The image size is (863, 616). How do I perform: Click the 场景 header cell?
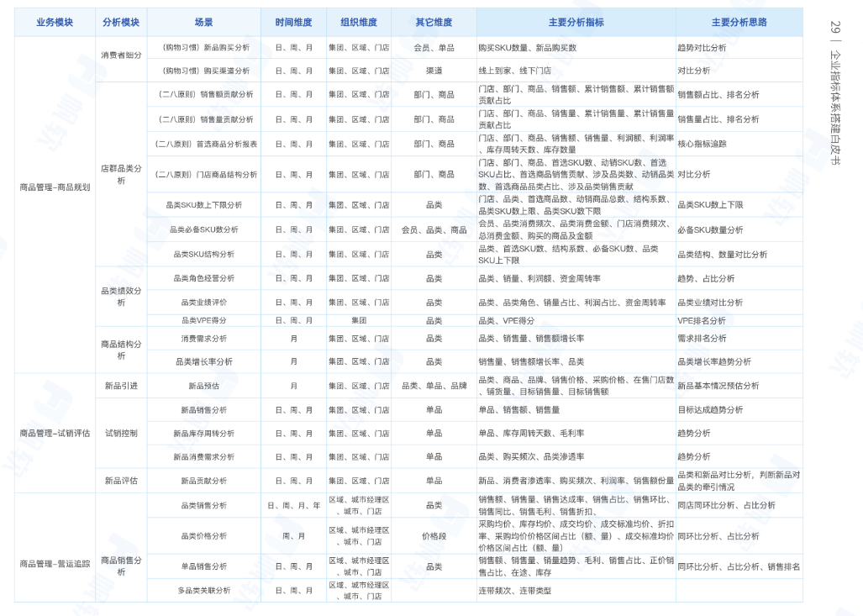coord(203,23)
